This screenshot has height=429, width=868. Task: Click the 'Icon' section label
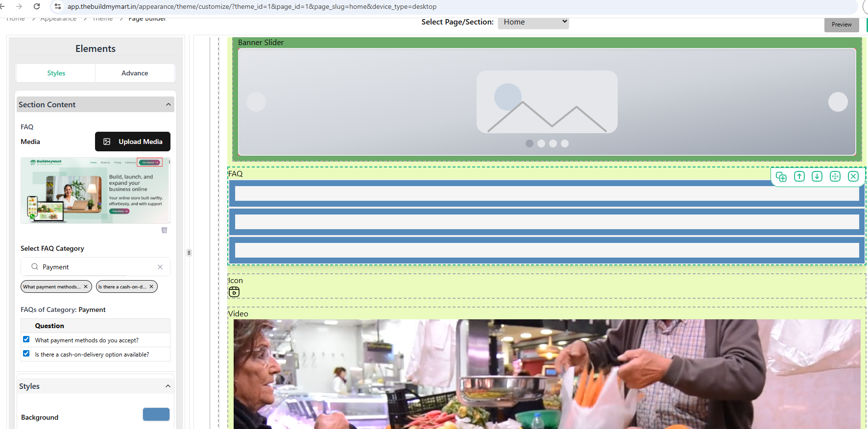tap(236, 281)
